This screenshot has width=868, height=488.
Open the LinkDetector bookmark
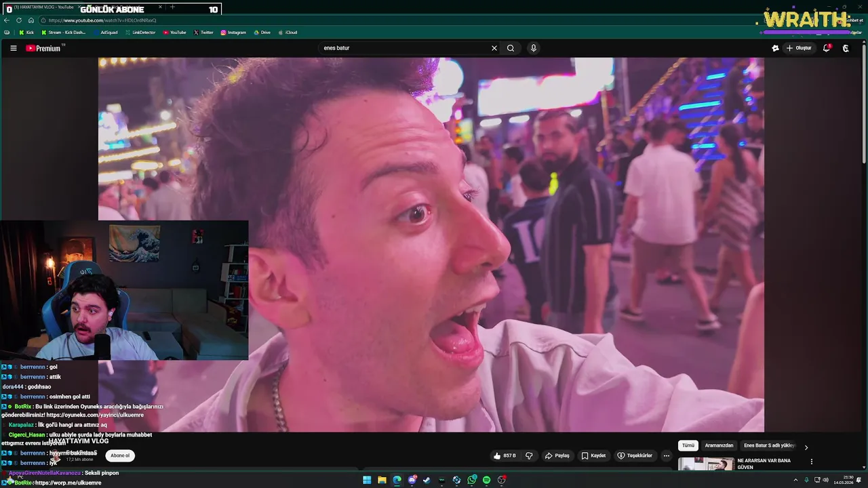[140, 33]
